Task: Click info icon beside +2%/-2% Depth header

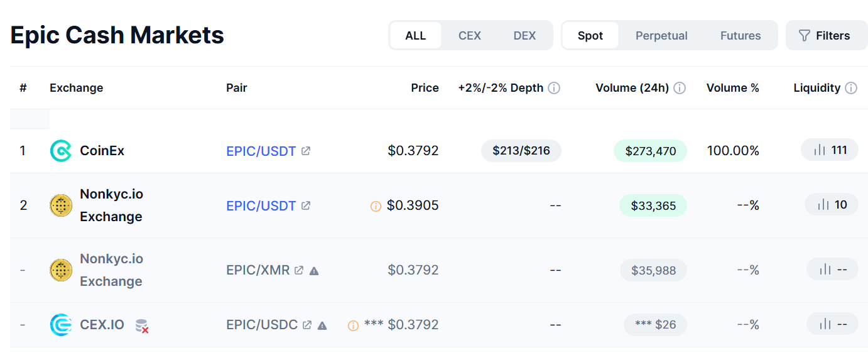Action: pos(554,88)
